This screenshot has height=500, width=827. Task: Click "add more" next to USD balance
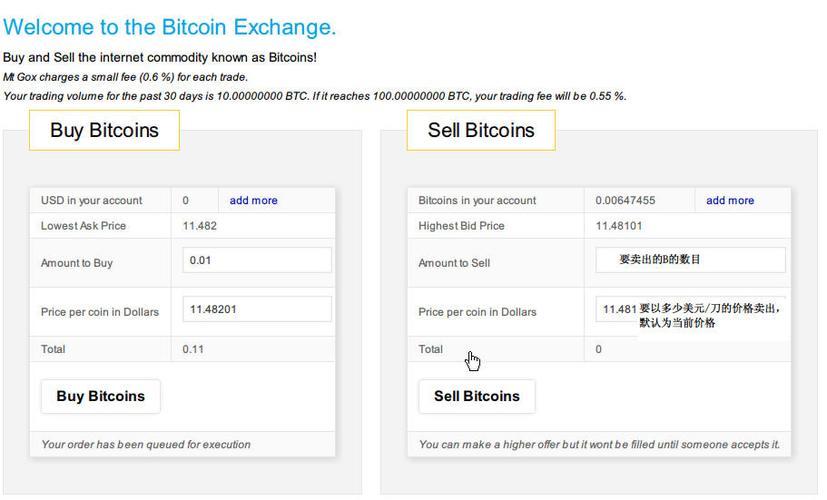click(x=253, y=200)
